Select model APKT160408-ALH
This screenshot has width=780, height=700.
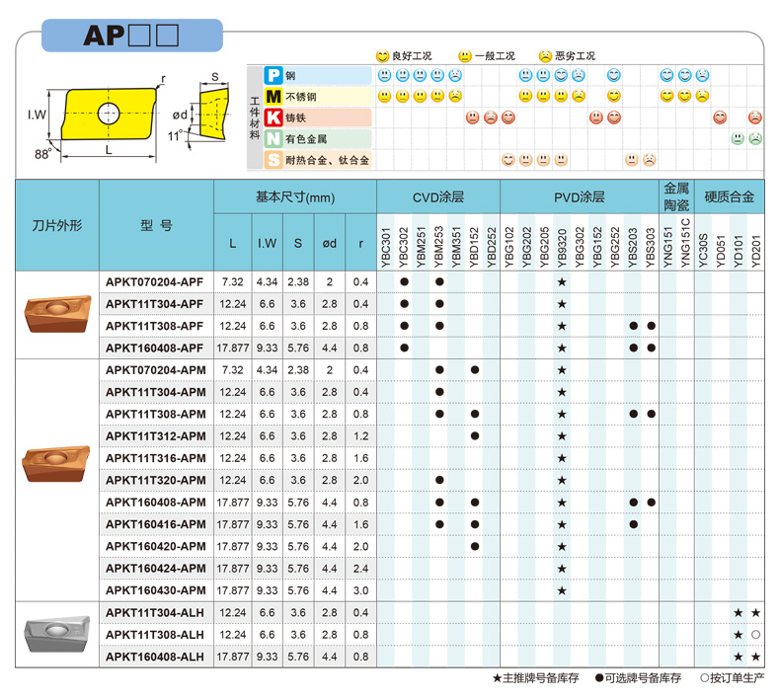[x=155, y=657]
